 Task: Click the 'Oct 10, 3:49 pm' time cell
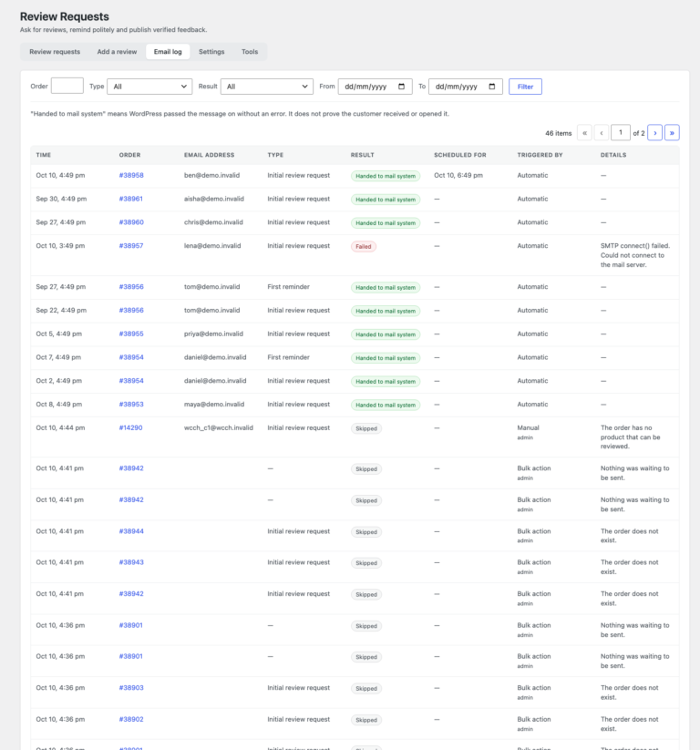[60, 246]
